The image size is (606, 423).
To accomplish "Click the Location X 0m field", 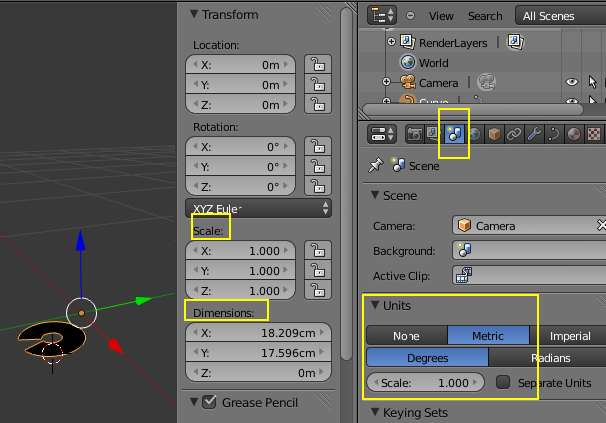I will tap(240, 65).
